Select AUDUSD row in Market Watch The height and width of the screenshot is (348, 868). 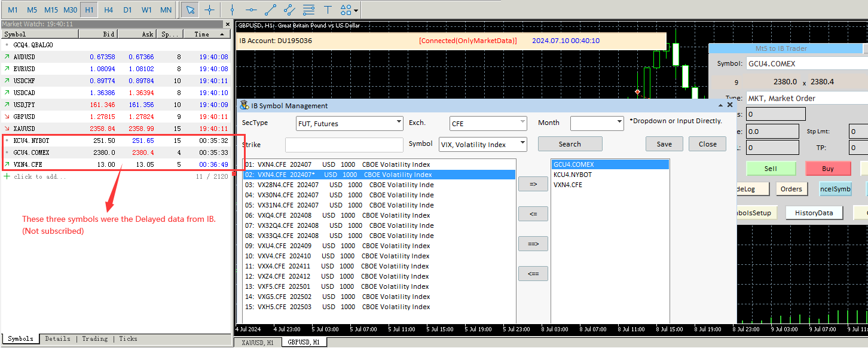click(116, 57)
